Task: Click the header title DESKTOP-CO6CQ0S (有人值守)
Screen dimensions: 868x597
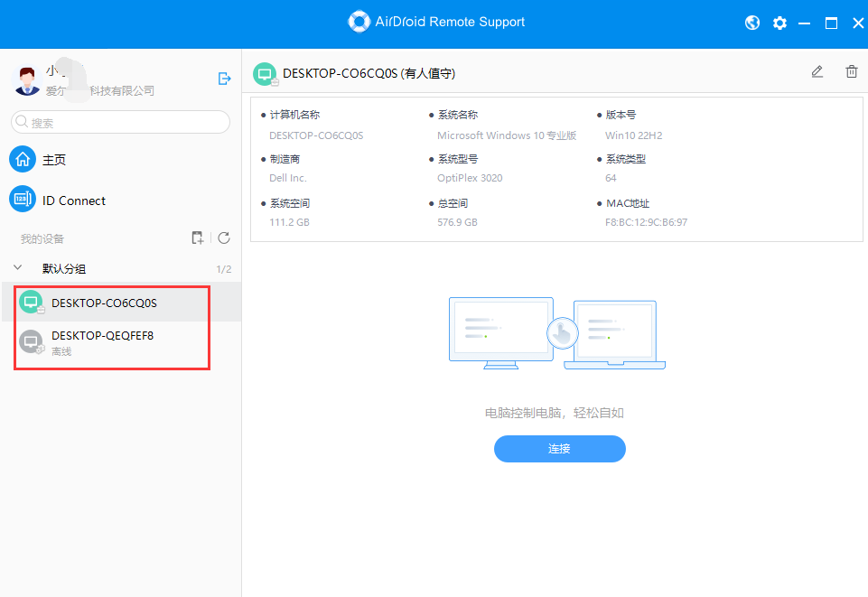Action: 369,73
